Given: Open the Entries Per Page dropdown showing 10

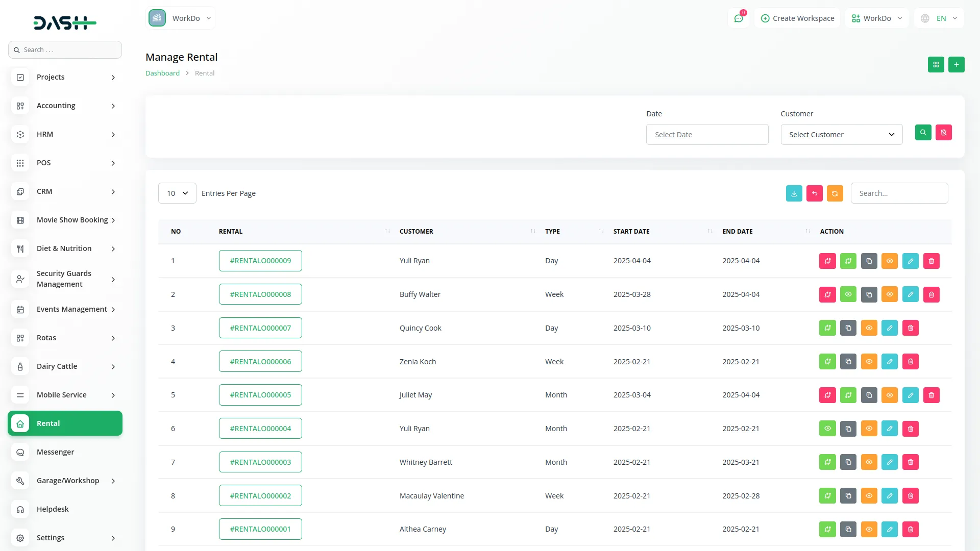Looking at the screenshot, I should [177, 193].
